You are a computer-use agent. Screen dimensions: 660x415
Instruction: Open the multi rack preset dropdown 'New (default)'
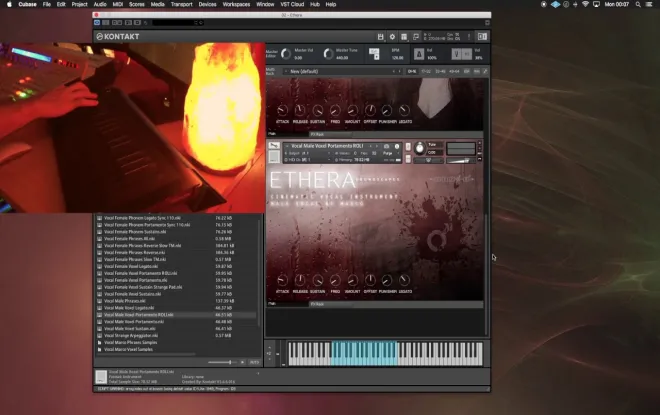341,72
